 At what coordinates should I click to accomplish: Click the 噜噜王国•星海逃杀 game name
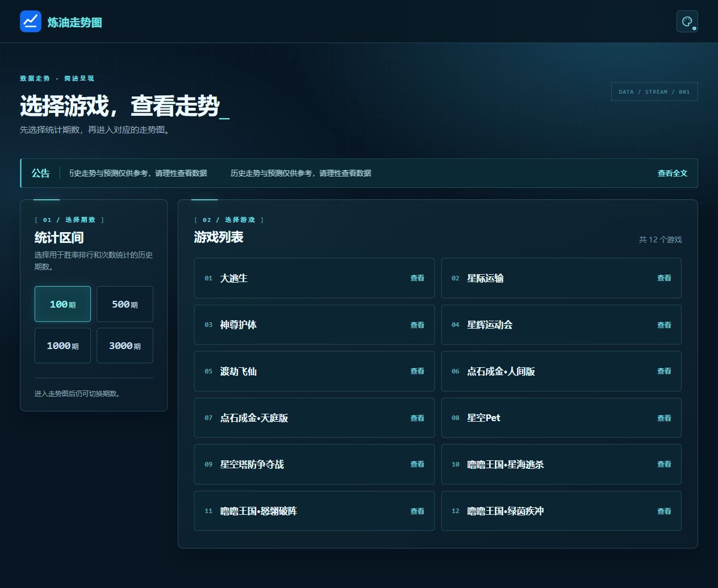(505, 464)
